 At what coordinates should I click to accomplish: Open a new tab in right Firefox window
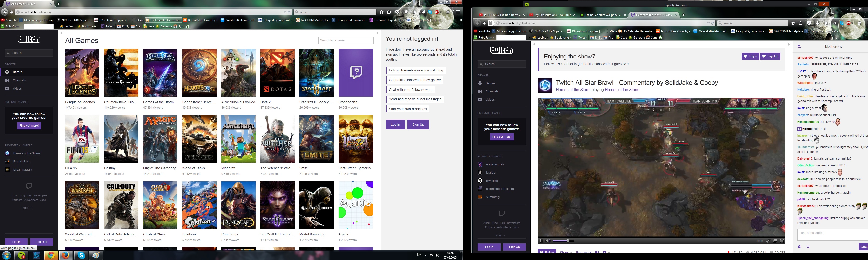coord(683,15)
